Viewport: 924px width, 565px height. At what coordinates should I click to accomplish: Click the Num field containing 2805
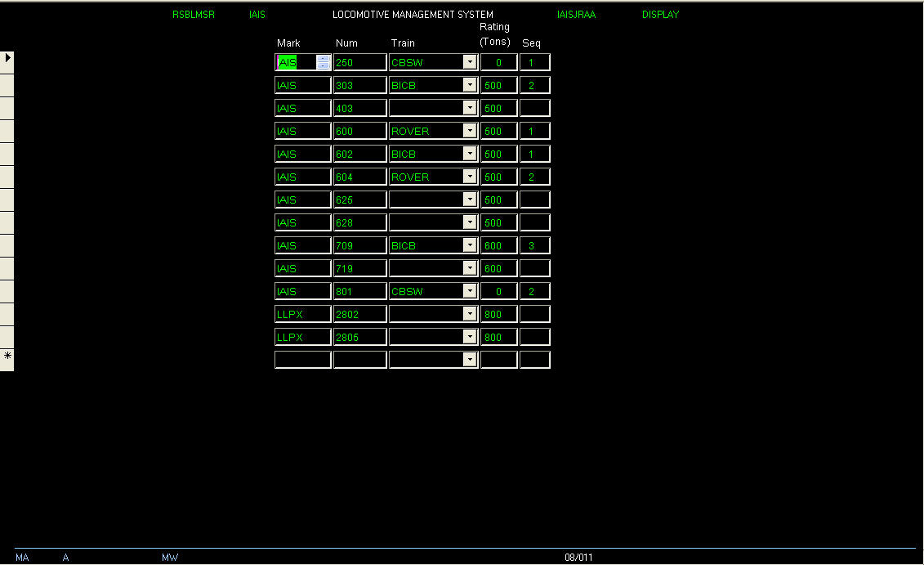point(360,338)
